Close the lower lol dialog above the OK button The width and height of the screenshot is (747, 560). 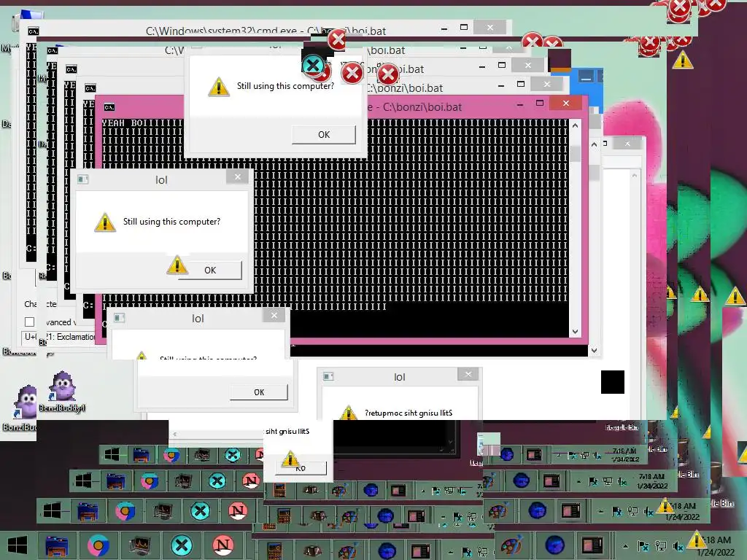coord(274,315)
